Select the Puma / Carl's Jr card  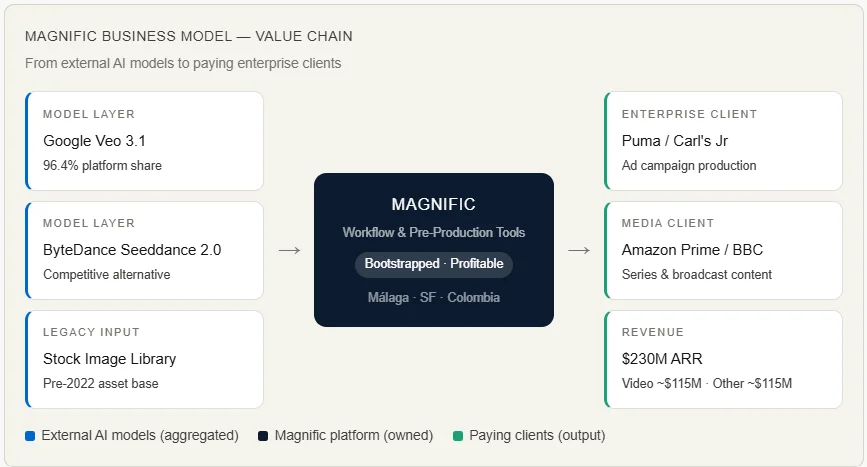click(x=723, y=141)
